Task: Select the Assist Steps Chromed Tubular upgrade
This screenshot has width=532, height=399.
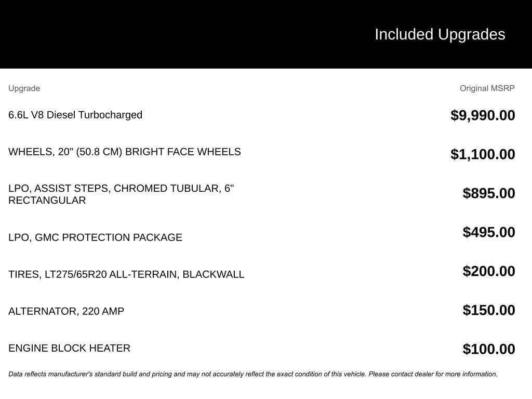Action: 121,194
